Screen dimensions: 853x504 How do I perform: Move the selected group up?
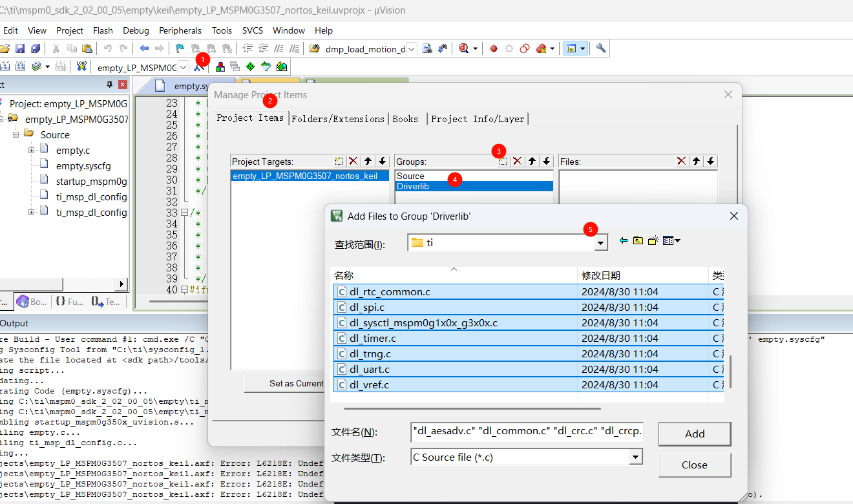(x=532, y=161)
